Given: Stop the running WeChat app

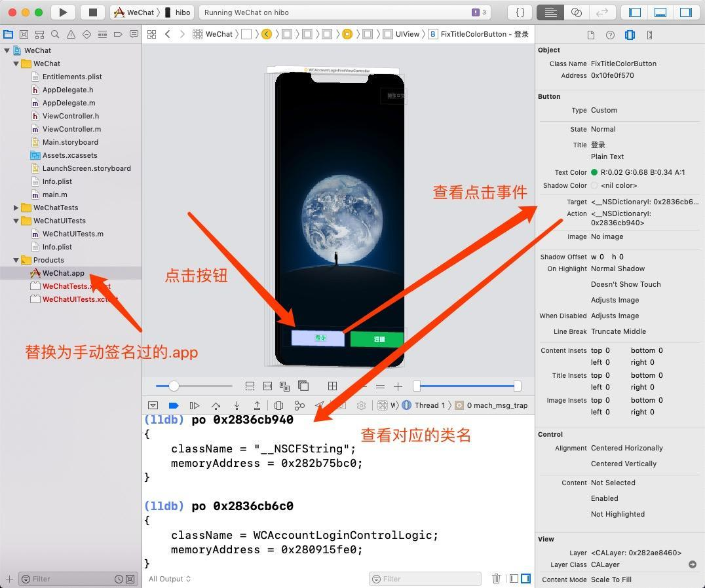Looking at the screenshot, I should pyautogui.click(x=92, y=12).
